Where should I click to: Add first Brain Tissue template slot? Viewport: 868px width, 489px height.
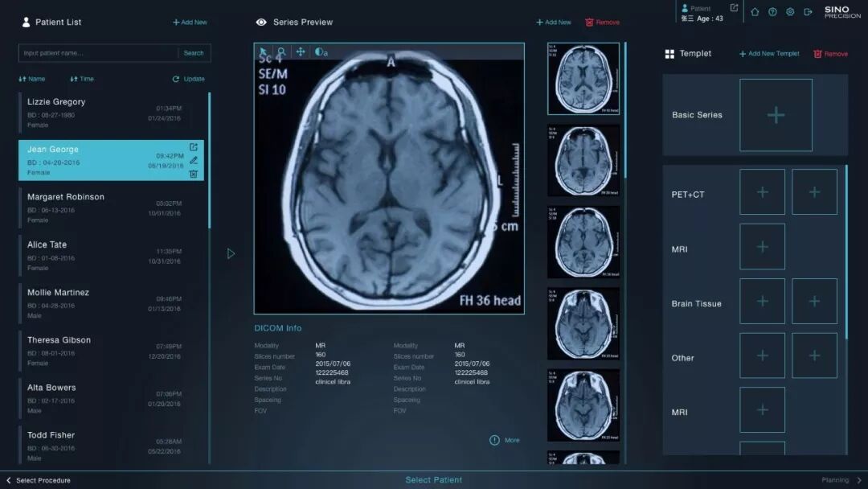(762, 302)
